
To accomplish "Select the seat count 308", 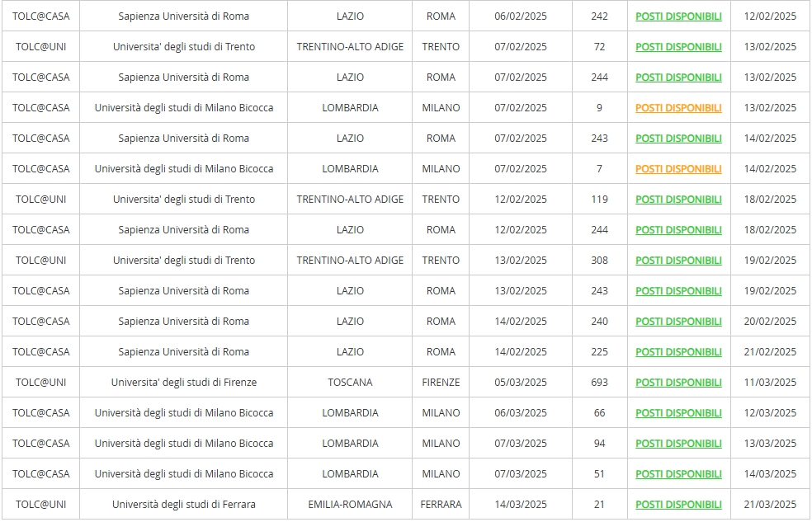I will 599,261.
